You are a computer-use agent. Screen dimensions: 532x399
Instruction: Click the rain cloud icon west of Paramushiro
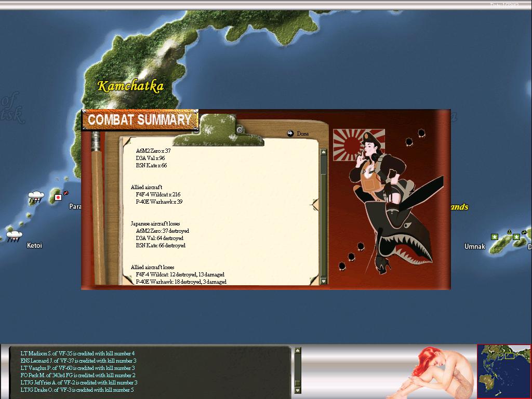pos(36,197)
